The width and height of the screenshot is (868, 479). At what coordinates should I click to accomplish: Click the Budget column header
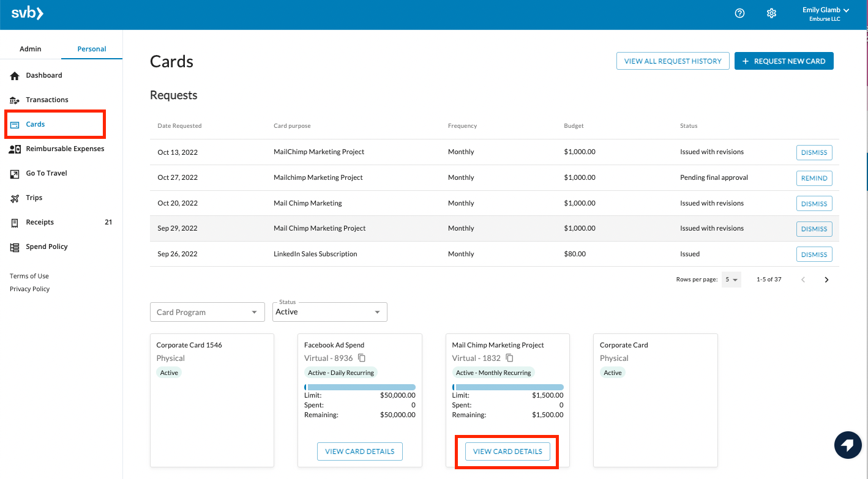pyautogui.click(x=574, y=126)
